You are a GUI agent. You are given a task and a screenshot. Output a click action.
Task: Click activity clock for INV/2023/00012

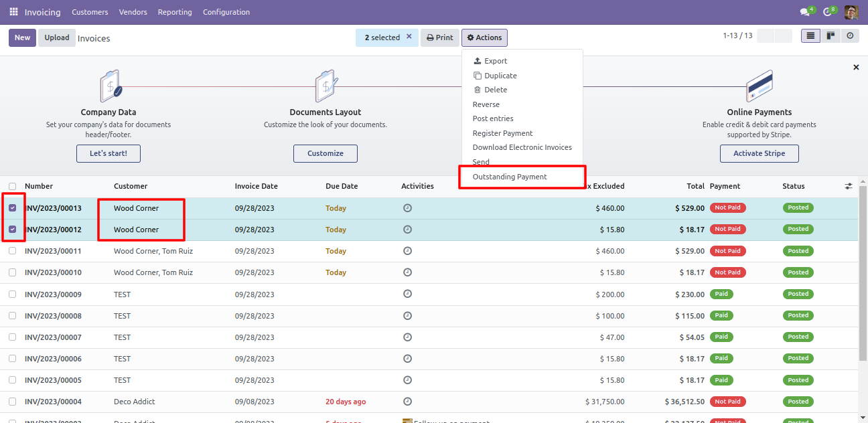[407, 230]
